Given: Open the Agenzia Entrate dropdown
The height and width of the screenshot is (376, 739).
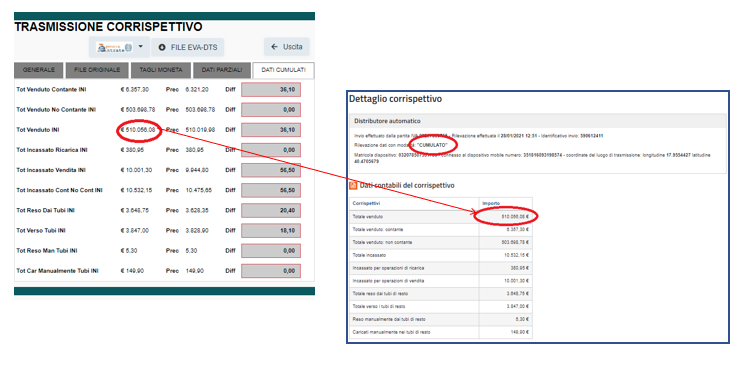Looking at the screenshot, I should [x=119, y=47].
